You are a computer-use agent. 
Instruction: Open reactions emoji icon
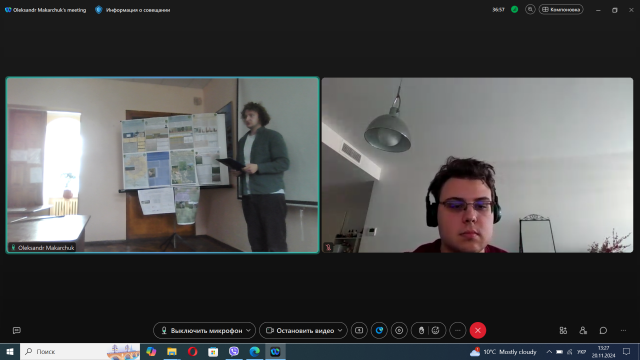click(x=436, y=331)
